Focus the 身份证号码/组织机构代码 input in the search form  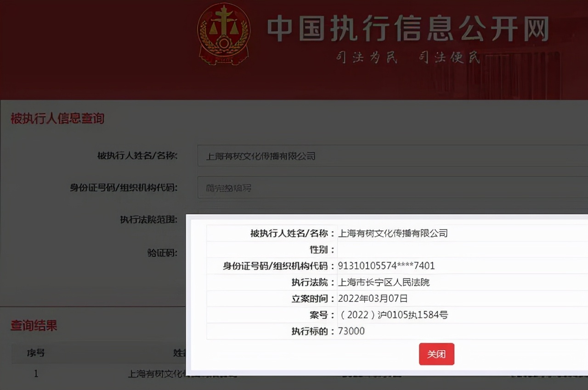[x=393, y=188]
